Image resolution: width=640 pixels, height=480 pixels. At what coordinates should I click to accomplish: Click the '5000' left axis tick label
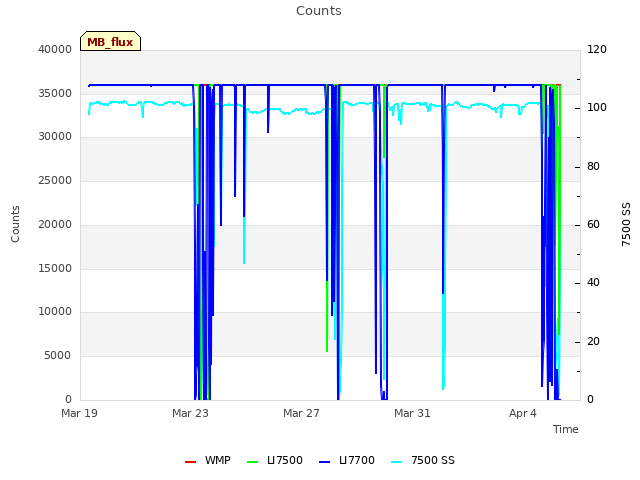[x=58, y=356]
